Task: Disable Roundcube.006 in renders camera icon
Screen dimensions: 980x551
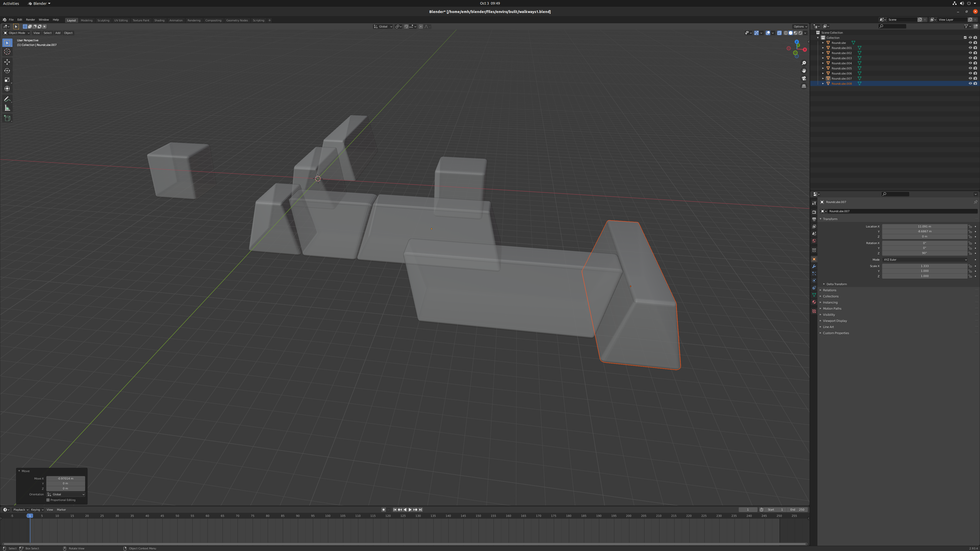Action: [975, 73]
